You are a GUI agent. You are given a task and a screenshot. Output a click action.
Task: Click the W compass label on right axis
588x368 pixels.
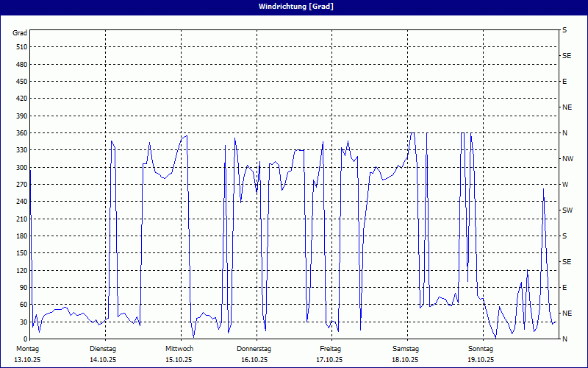564,185
